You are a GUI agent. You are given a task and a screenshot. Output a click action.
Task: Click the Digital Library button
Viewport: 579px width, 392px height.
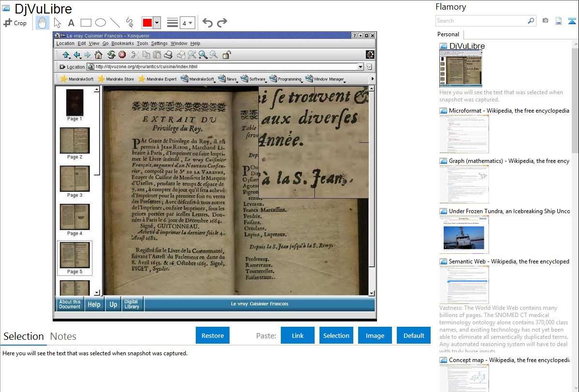(131, 304)
